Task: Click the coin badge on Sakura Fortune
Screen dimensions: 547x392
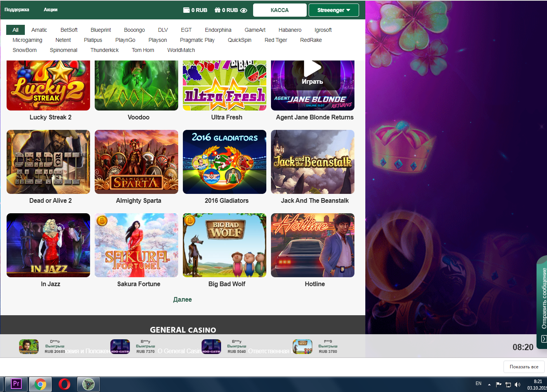Action: click(x=102, y=221)
